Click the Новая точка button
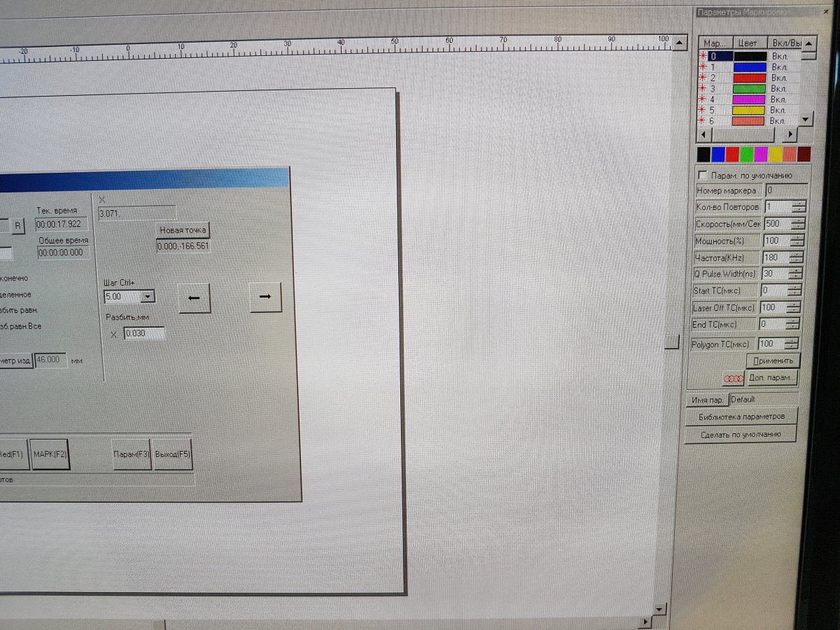Viewport: 840px width, 630px height. tap(183, 230)
